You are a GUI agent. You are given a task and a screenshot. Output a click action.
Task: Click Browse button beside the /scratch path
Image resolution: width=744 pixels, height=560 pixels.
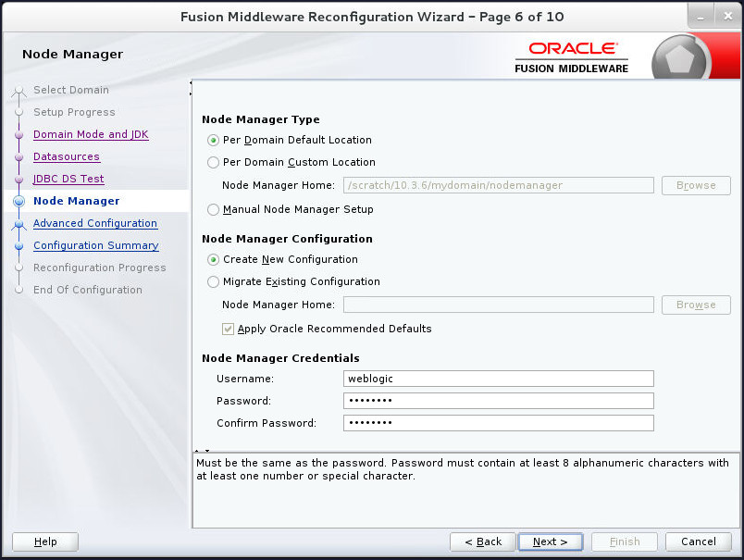[x=696, y=185]
